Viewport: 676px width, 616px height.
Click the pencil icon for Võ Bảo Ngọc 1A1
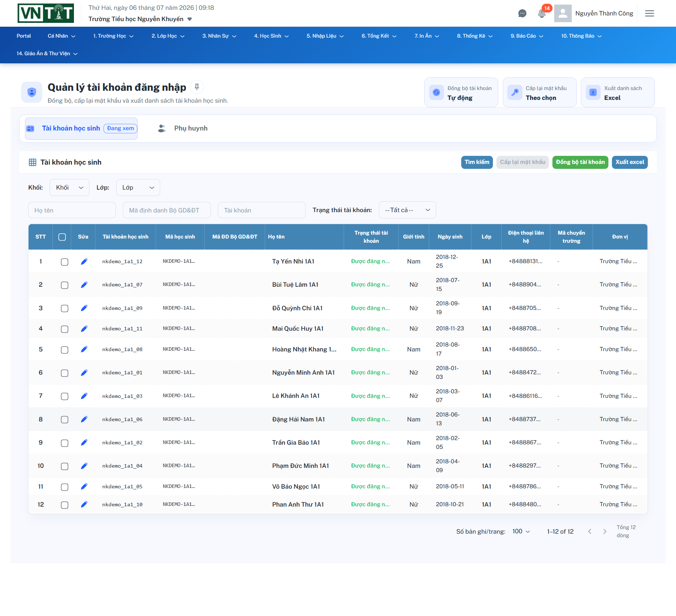[x=84, y=487]
